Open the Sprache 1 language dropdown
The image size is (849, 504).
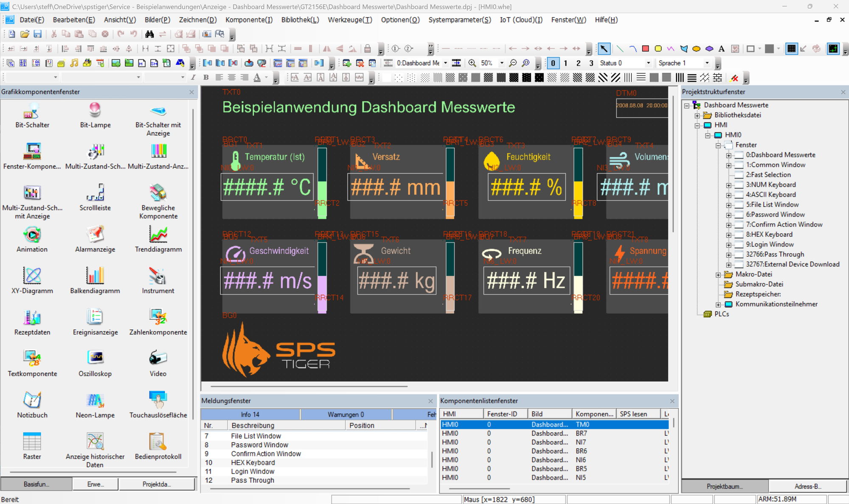tap(708, 63)
